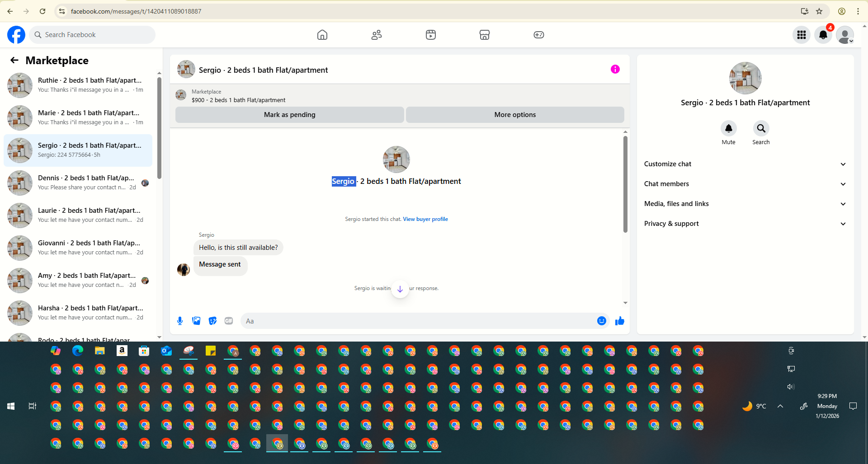Image resolution: width=868 pixels, height=464 pixels.
Task: Open View buyer profile link
Action: pos(425,219)
